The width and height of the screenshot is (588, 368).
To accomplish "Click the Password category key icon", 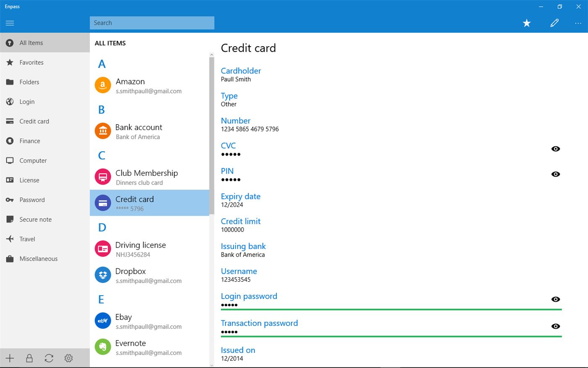I will 10,200.
